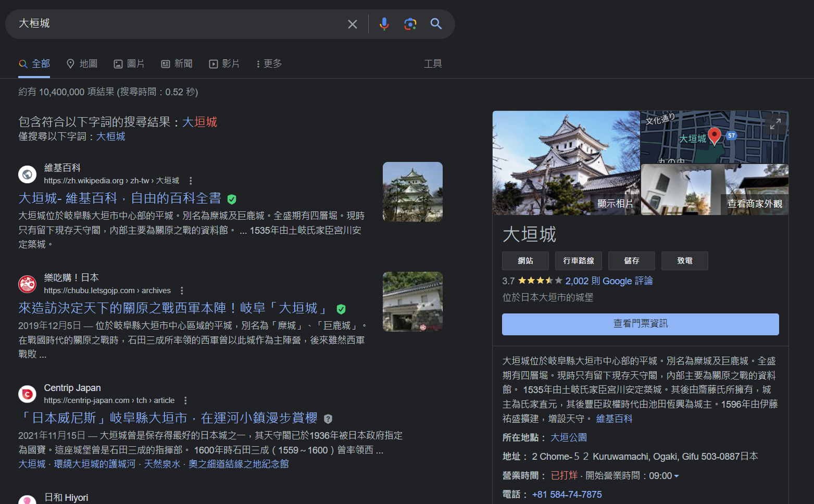Open 顯示相片 castle photo in knowledge panel
This screenshot has height=504, width=814.
[x=566, y=163]
